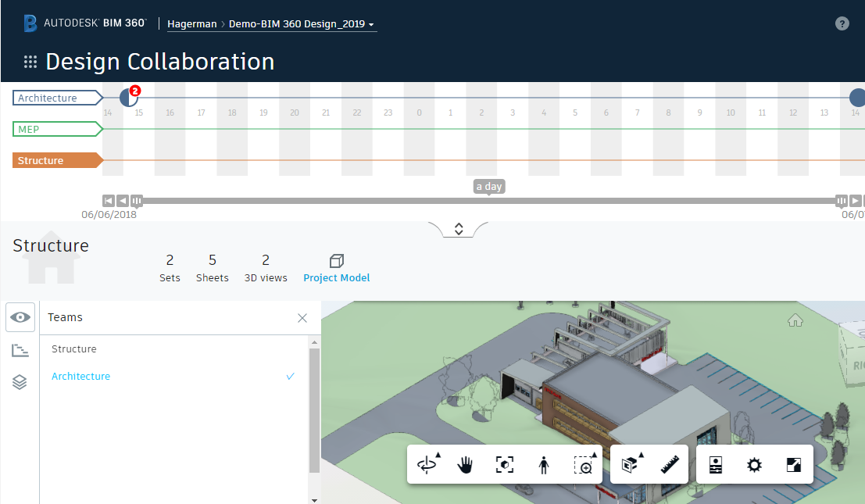Enter First Person walk mode
Viewport: 865px width, 504px height.
pyautogui.click(x=542, y=464)
